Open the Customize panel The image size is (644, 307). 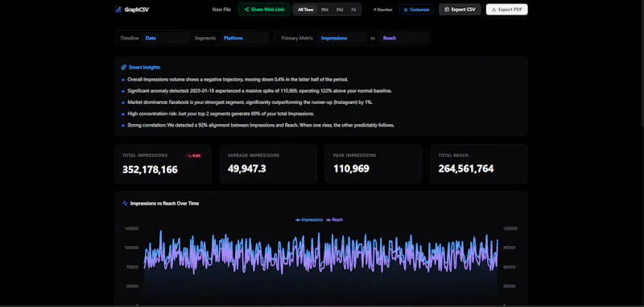click(x=416, y=10)
